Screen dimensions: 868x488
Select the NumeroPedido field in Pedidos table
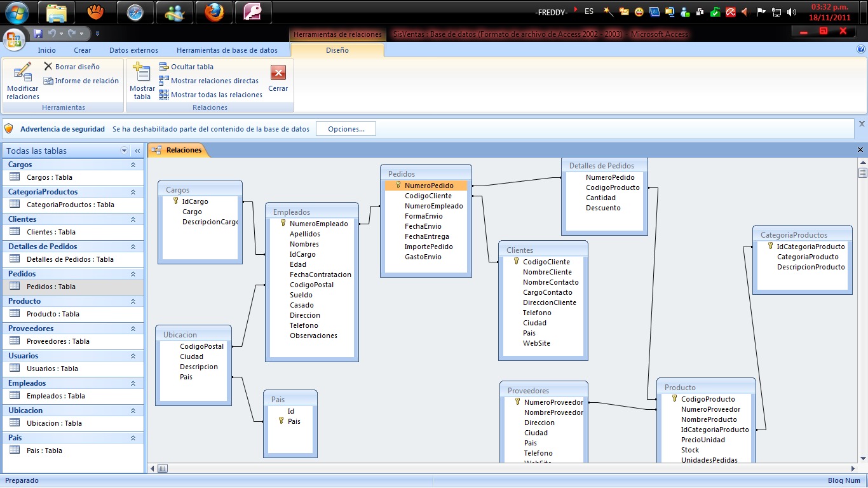428,186
